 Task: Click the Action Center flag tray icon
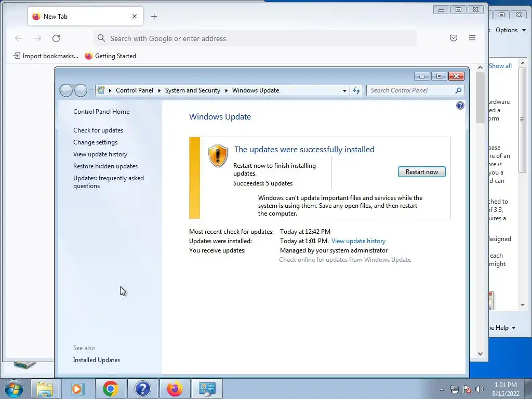(467, 389)
